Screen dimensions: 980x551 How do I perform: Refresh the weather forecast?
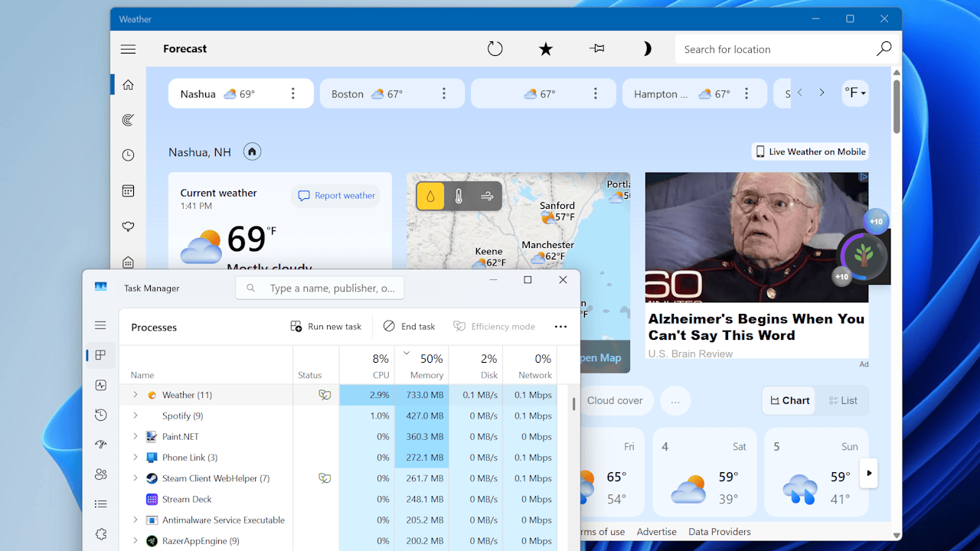tap(495, 49)
